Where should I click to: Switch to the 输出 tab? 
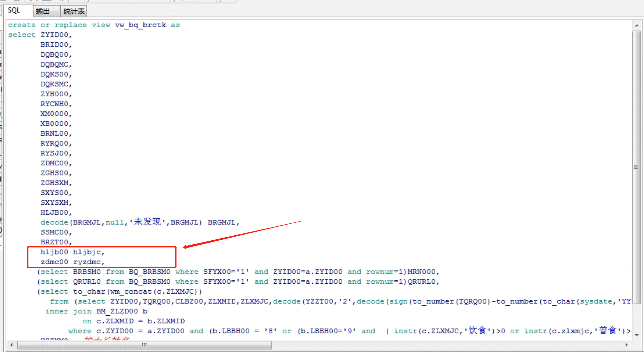(x=43, y=11)
